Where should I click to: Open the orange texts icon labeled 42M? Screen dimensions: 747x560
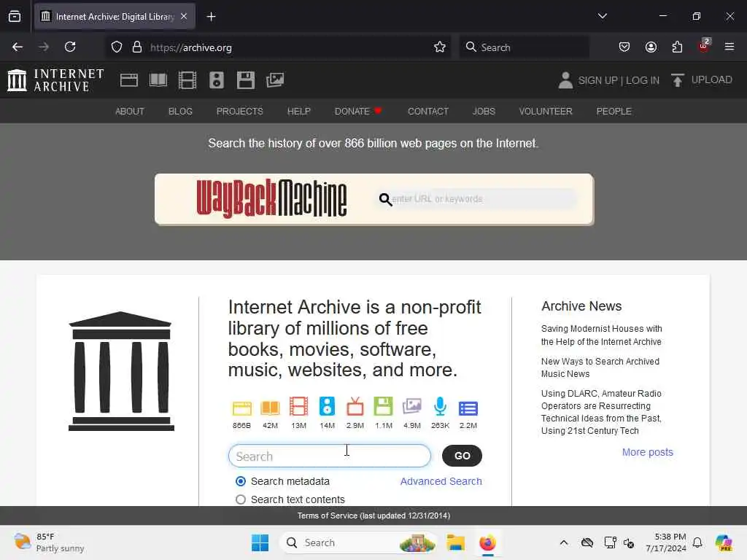(x=270, y=408)
